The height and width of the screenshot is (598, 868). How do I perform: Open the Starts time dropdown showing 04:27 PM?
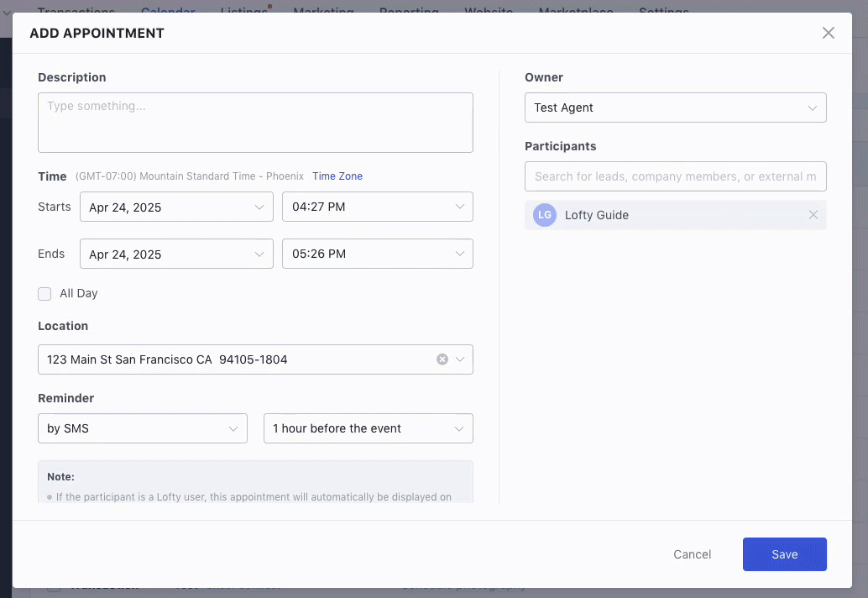pyautogui.click(x=377, y=207)
